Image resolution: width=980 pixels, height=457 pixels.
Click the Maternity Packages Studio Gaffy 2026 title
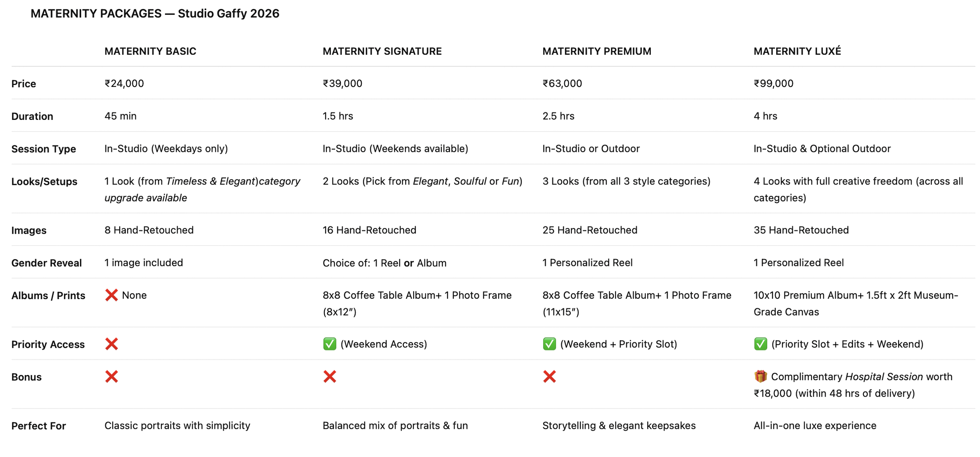click(x=155, y=14)
